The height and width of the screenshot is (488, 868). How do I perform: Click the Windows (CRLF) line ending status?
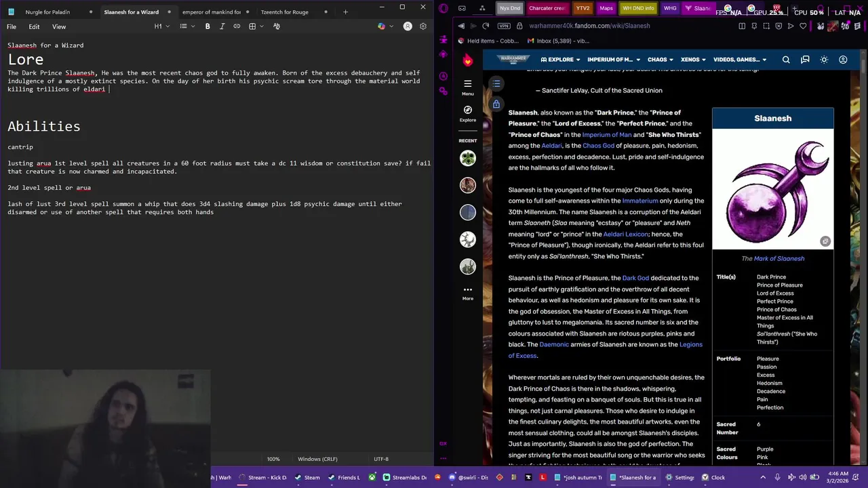click(x=317, y=459)
